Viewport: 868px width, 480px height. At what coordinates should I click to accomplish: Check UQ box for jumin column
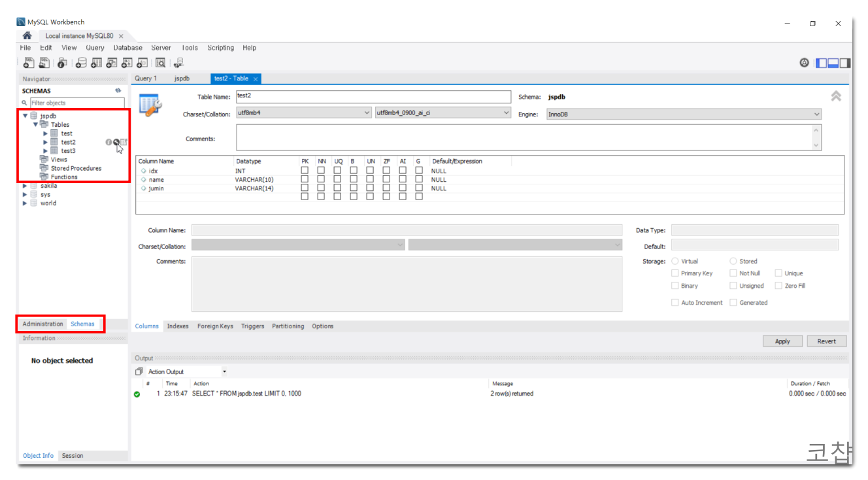coord(337,188)
